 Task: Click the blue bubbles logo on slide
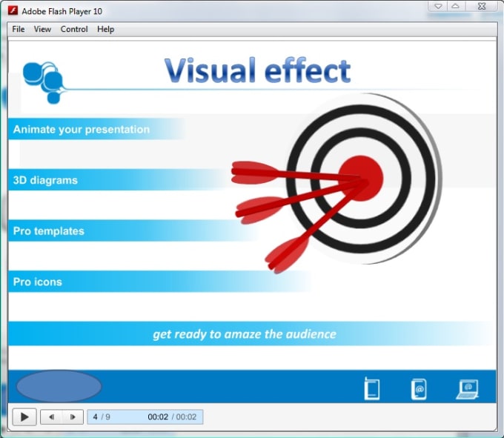[x=44, y=82]
